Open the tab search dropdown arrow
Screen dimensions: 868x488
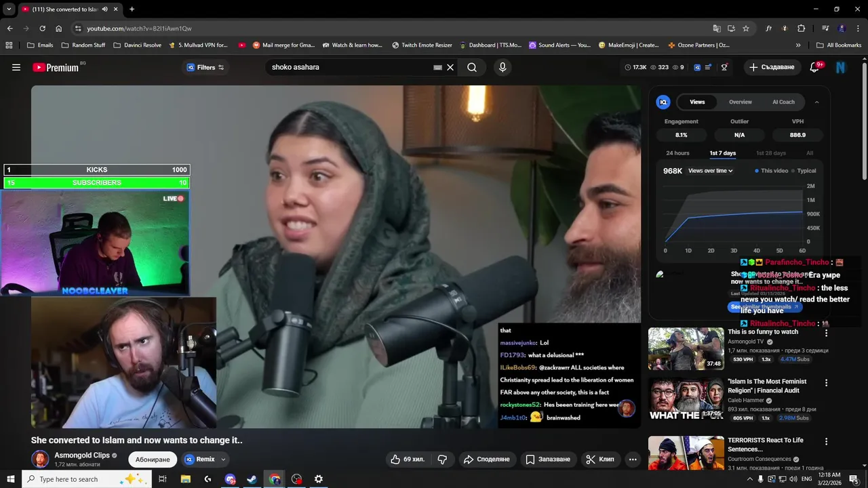(9, 9)
